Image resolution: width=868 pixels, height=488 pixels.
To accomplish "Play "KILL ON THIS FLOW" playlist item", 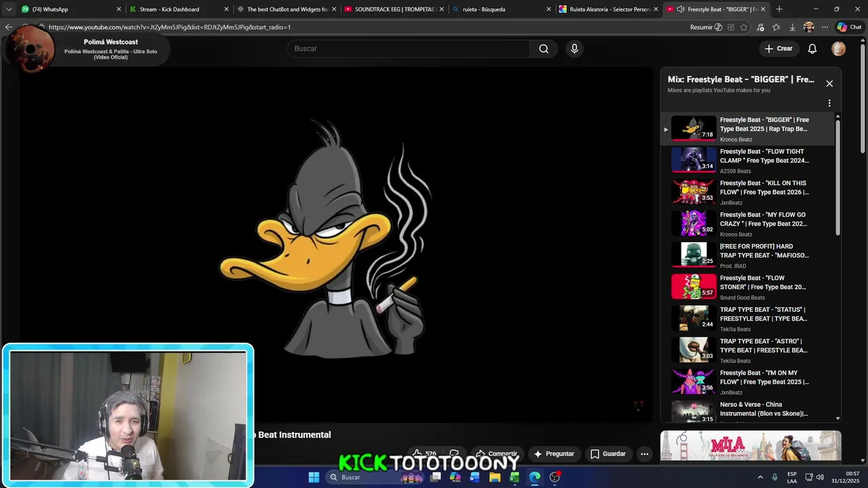I will coord(749,192).
